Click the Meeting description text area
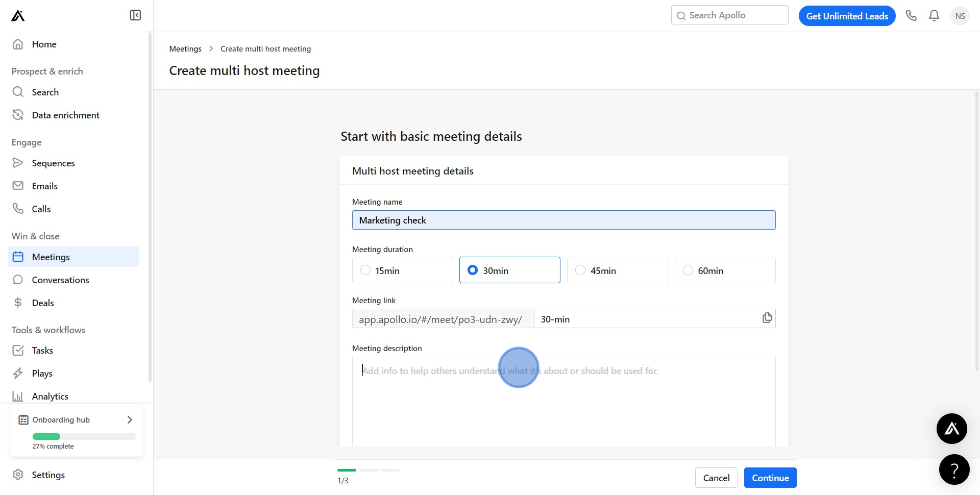Image resolution: width=980 pixels, height=495 pixels. point(563,401)
